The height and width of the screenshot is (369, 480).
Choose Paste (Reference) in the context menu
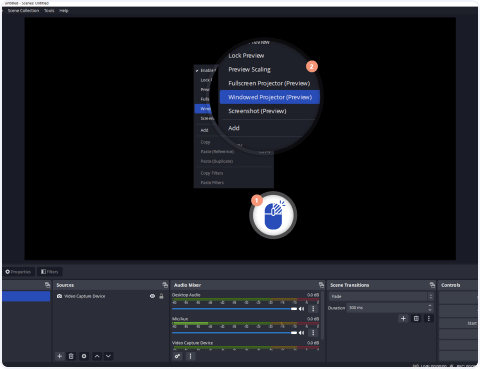[x=217, y=152]
